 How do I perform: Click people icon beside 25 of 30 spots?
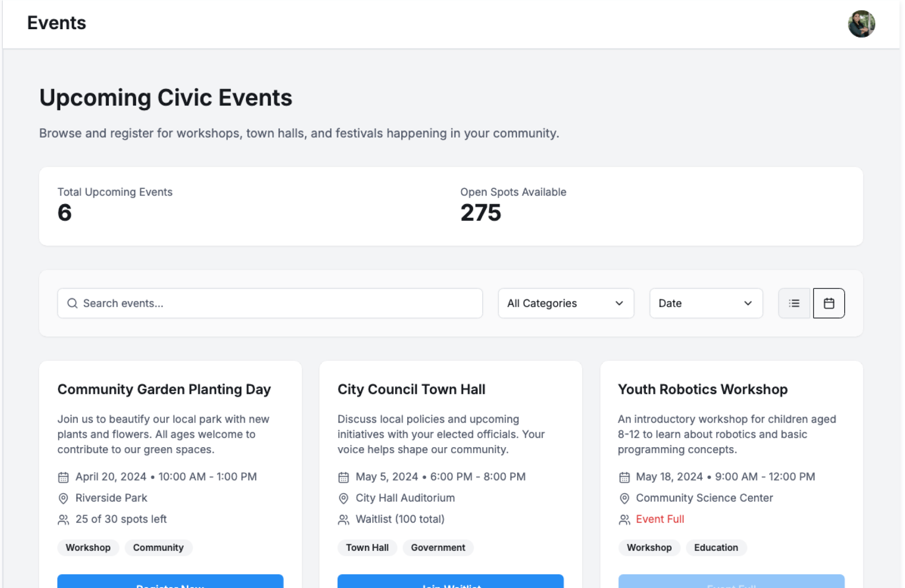[x=63, y=520]
